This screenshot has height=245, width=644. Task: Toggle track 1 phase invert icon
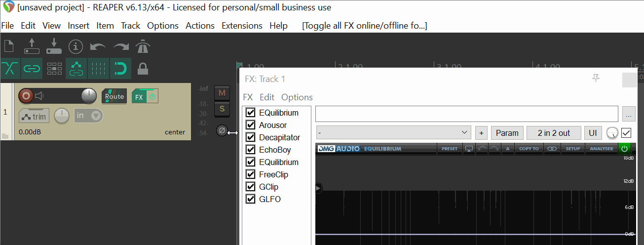click(222, 131)
